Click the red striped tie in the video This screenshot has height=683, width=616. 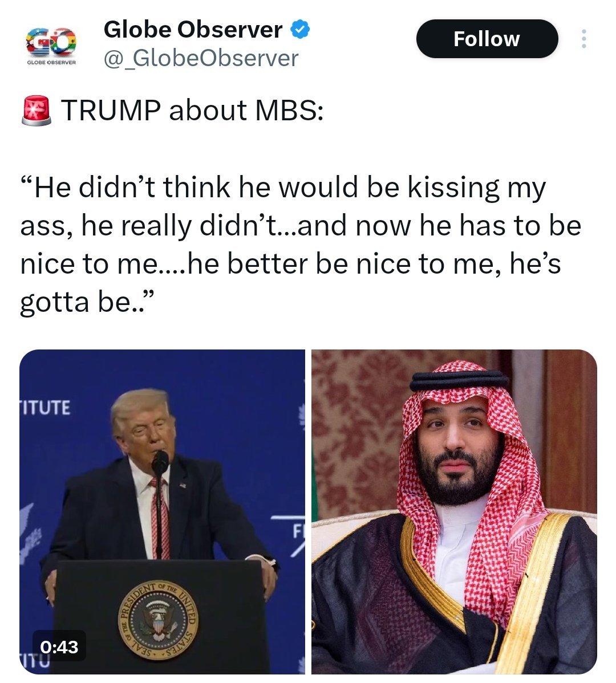160,518
